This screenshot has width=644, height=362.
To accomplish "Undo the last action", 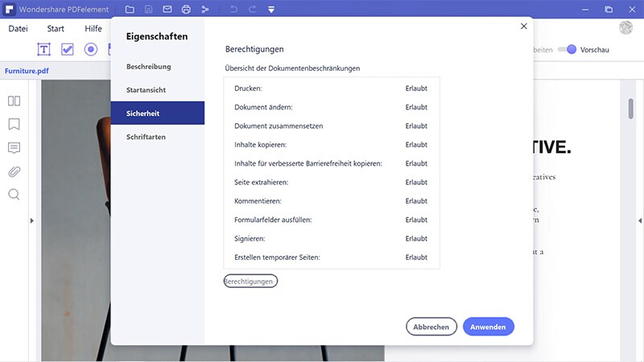I will point(233,9).
